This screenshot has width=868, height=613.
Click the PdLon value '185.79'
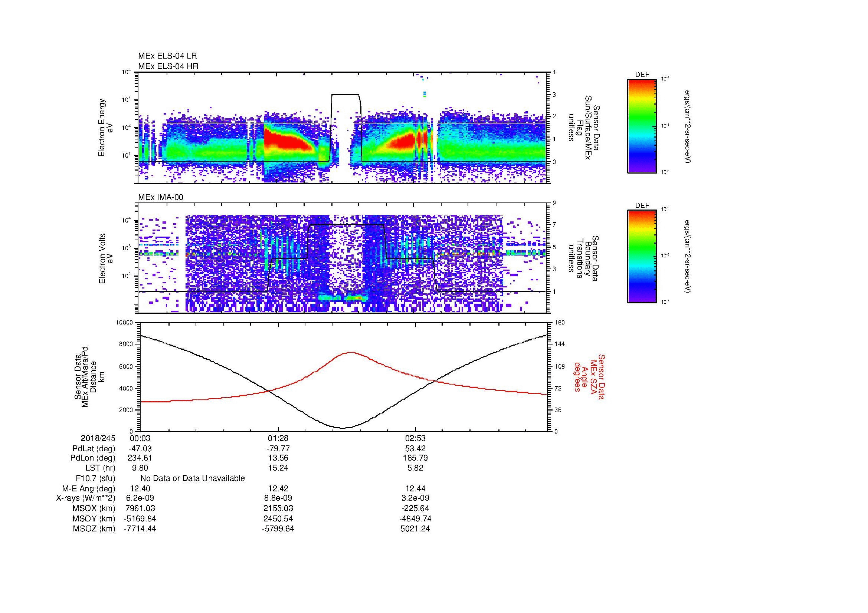[415, 458]
